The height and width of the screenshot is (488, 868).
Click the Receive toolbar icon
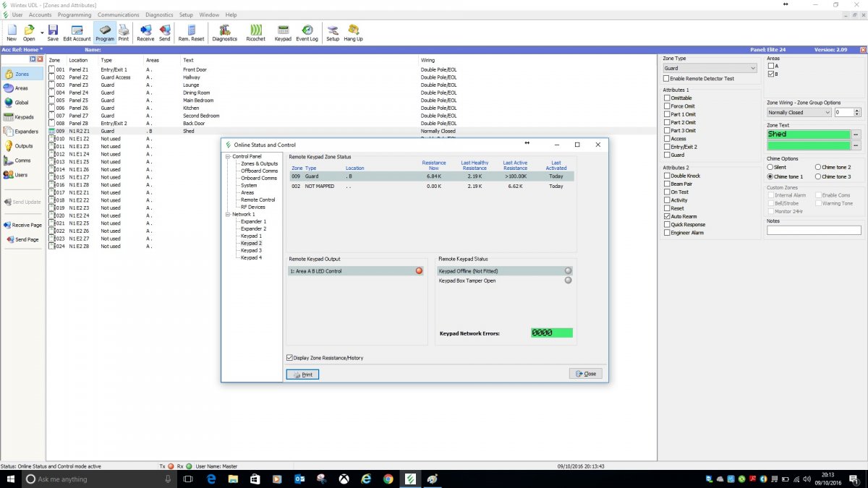(145, 33)
